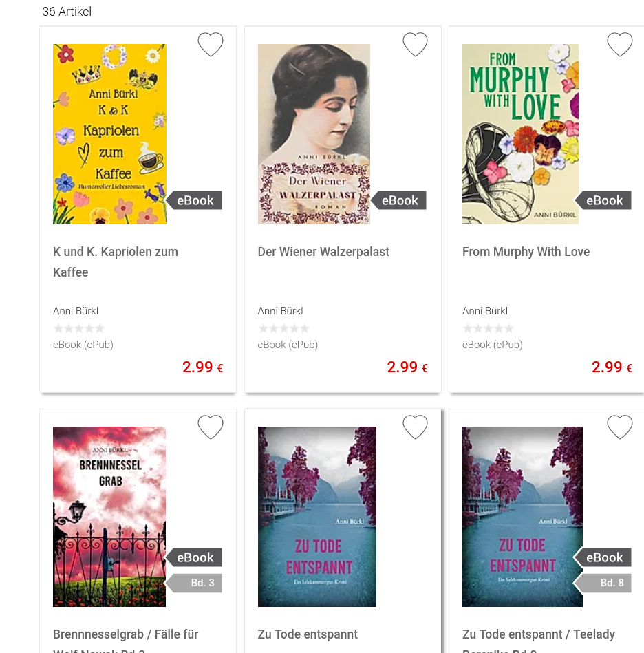The image size is (644, 653).
Task: Click star rating under From Murphy With Love
Action: click(x=488, y=329)
